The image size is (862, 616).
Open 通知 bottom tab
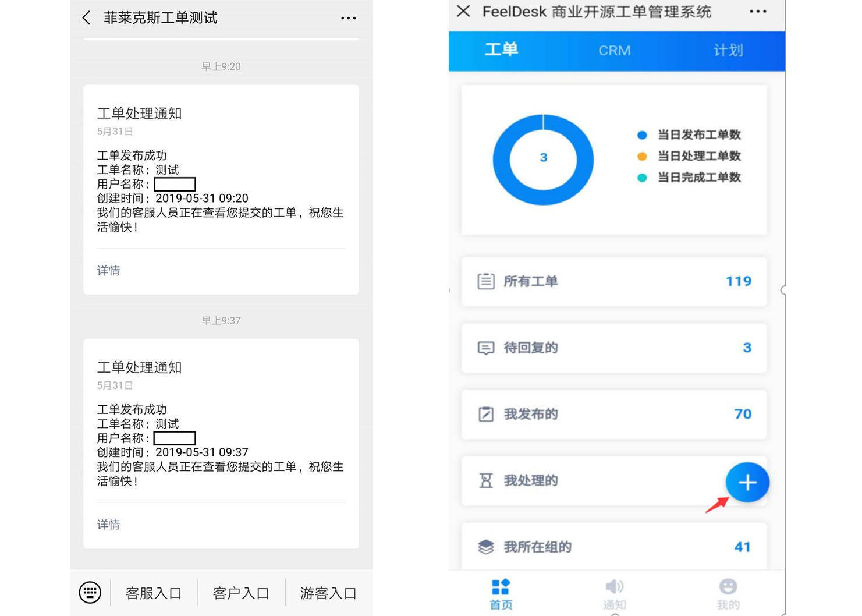(x=615, y=594)
